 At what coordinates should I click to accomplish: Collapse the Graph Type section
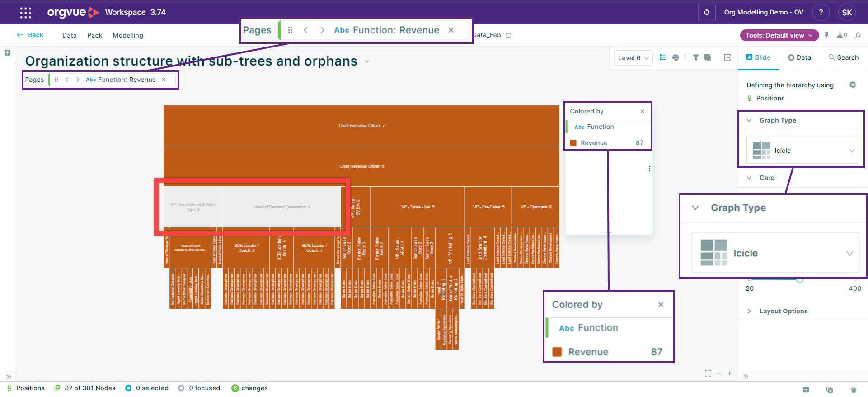750,120
